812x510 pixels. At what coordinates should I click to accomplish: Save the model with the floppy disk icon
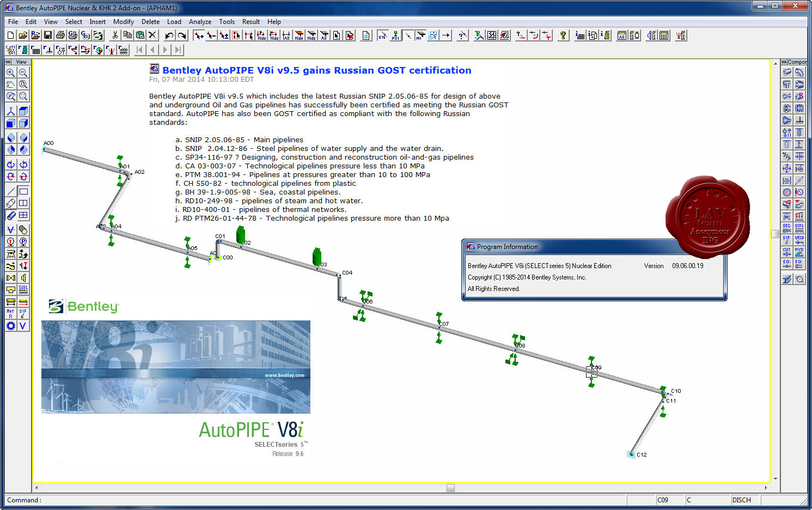coord(48,35)
